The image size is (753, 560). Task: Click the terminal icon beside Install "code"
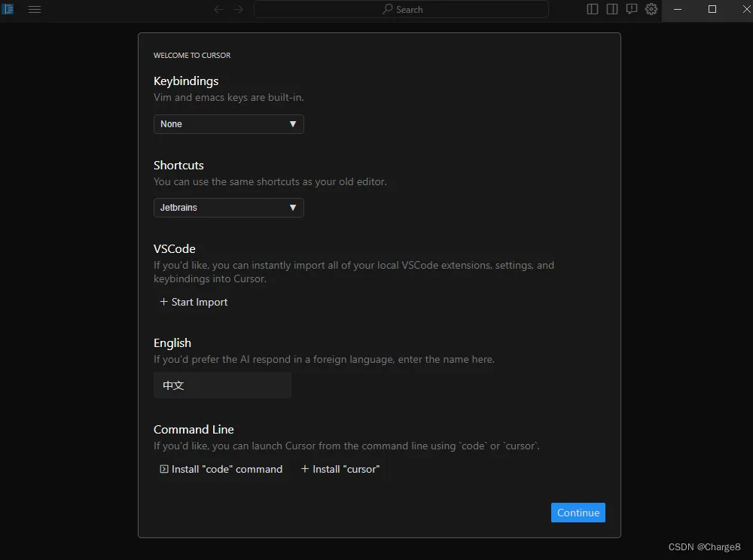(x=164, y=469)
